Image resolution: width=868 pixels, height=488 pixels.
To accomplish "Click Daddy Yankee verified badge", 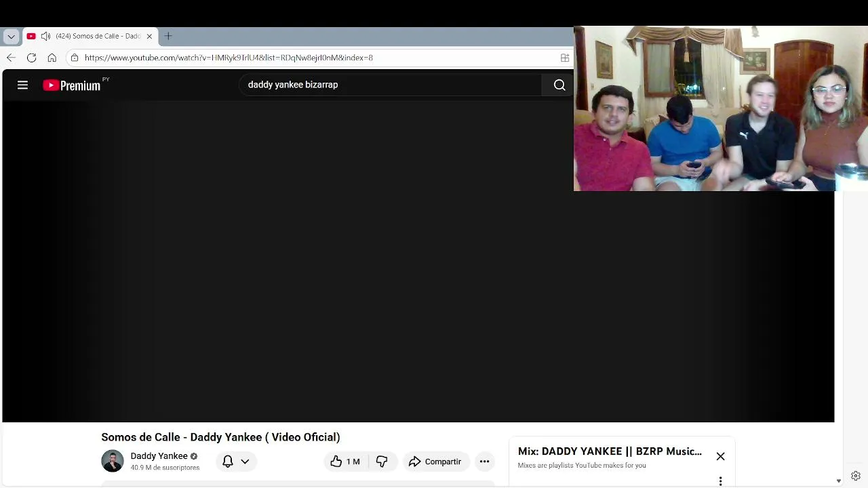I will 194,456.
